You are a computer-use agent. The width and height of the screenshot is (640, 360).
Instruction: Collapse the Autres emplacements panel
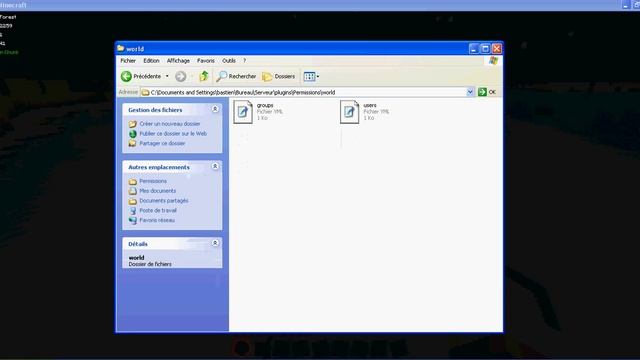coord(215,167)
